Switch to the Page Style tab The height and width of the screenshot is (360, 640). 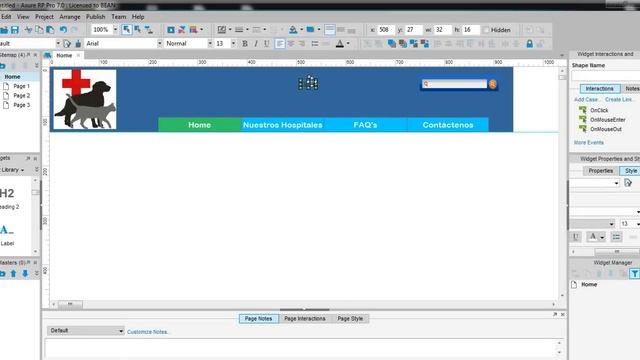coord(350,319)
